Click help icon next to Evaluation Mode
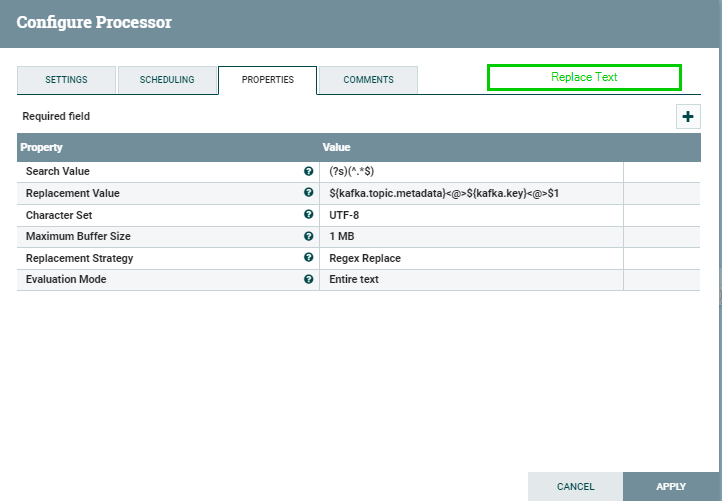The width and height of the screenshot is (722, 501). (x=308, y=280)
